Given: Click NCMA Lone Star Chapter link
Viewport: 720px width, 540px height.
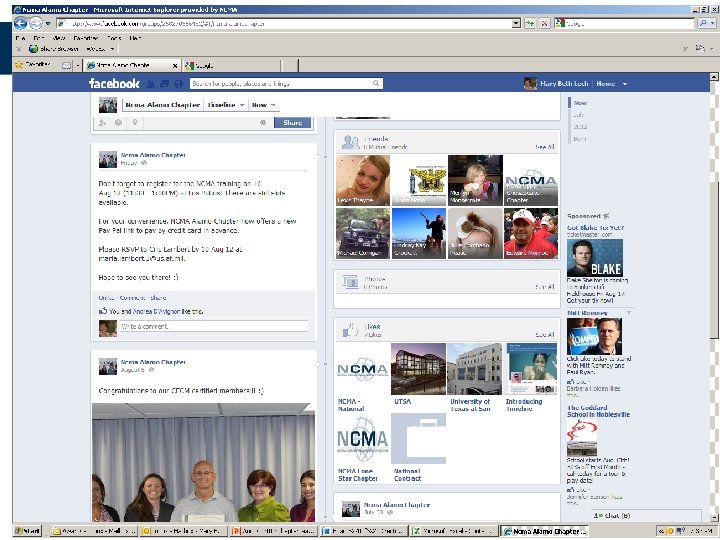Looking at the screenshot, I should point(358,475).
